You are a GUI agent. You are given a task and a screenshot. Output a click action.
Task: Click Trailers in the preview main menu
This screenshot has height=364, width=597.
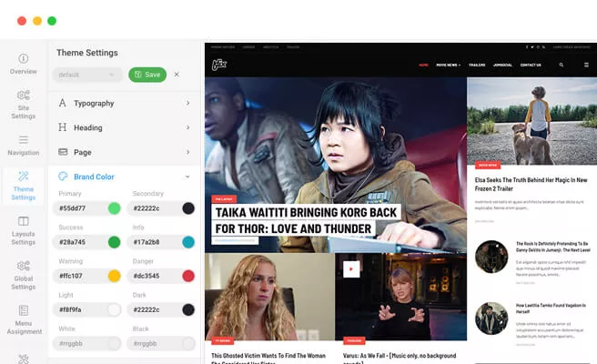477,66
